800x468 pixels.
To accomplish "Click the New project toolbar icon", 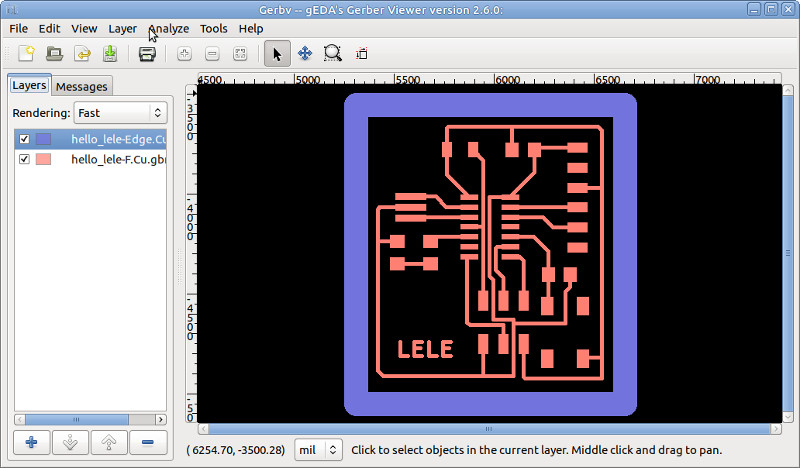I will (x=27, y=54).
